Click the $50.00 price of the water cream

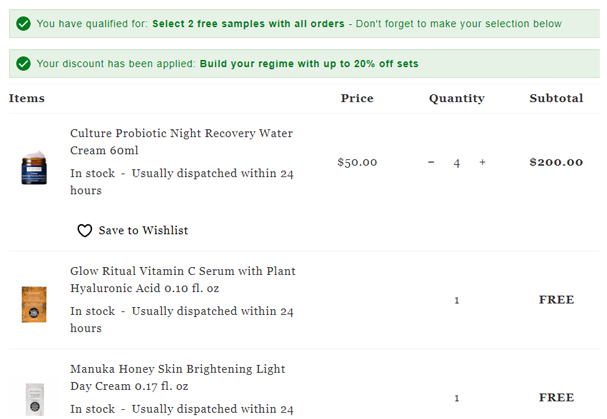click(x=357, y=162)
